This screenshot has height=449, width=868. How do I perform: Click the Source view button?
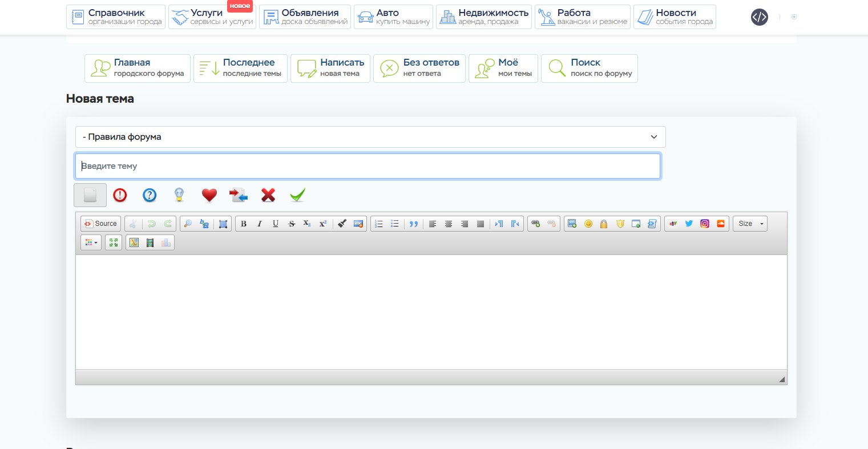[x=101, y=224]
